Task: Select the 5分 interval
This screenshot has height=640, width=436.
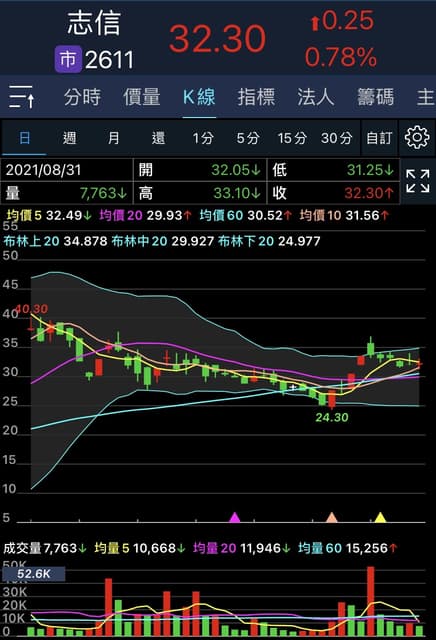Action: (x=248, y=138)
